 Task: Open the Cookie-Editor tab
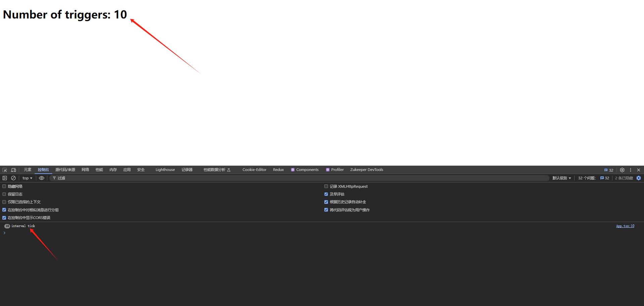coord(254,170)
